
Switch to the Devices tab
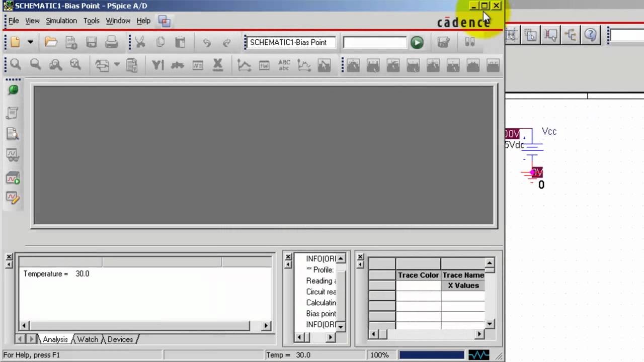pyautogui.click(x=120, y=339)
